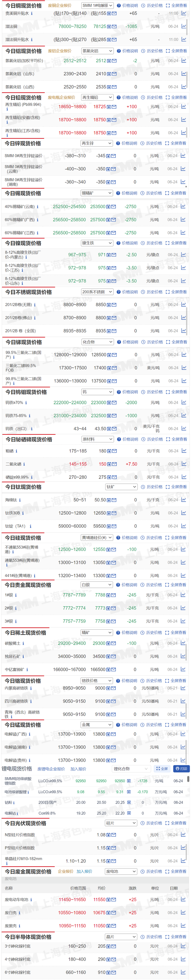191x980 pixels.
Task: Click the 均价 column header in scrap battery table
Action: click(x=101, y=888)
